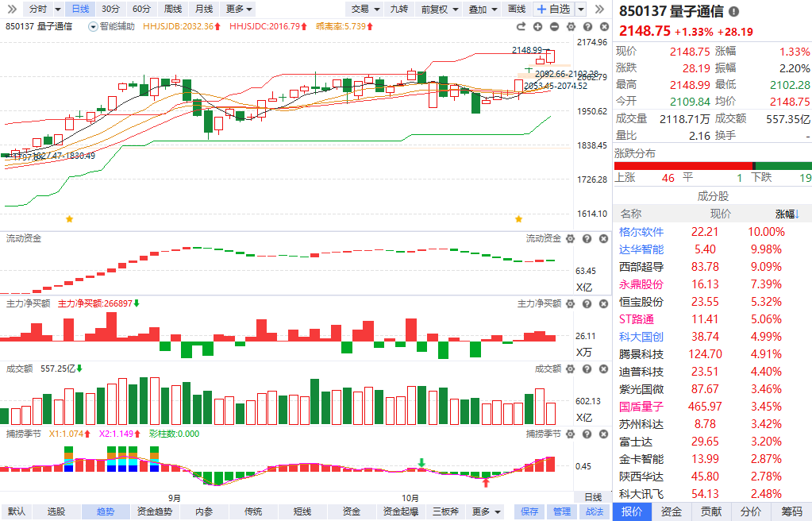
Task: Open 格尔软件 stock link
Action: (641, 232)
